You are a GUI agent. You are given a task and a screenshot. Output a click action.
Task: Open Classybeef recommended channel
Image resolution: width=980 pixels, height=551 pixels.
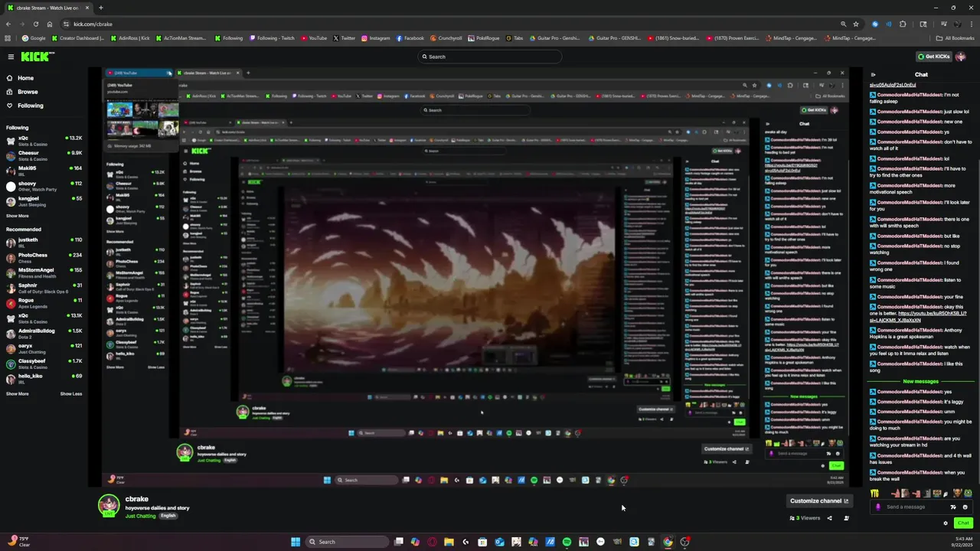[44, 364]
